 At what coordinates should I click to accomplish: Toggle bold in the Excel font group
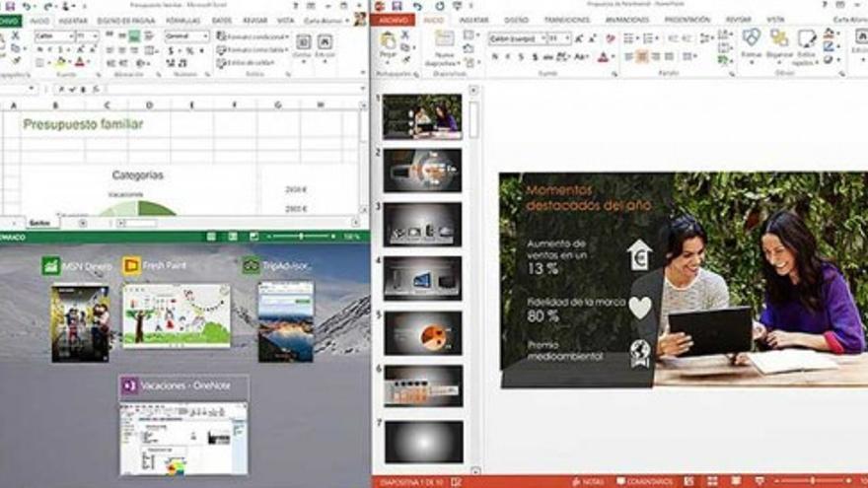click(40, 50)
